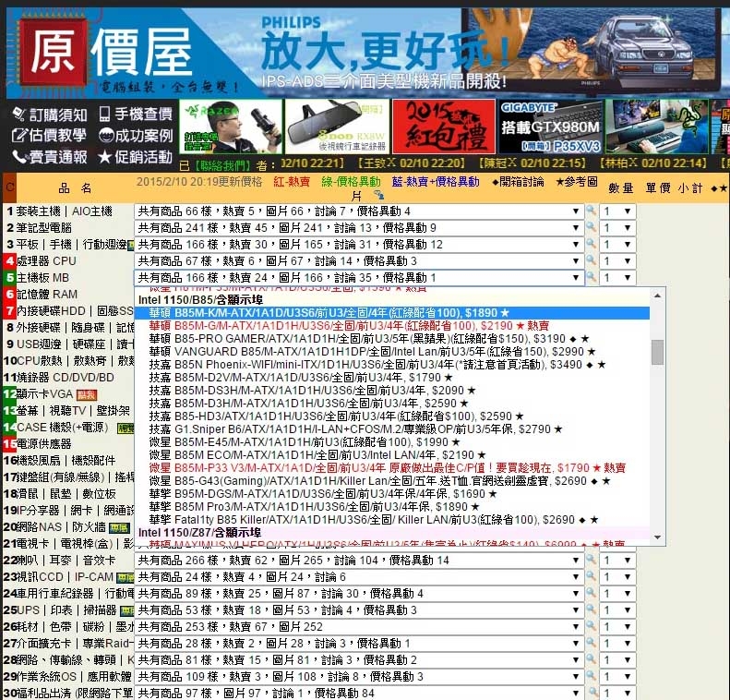Click the magnifier icon for 介面擴充卡 row
This screenshot has width=730, height=700.
[592, 643]
